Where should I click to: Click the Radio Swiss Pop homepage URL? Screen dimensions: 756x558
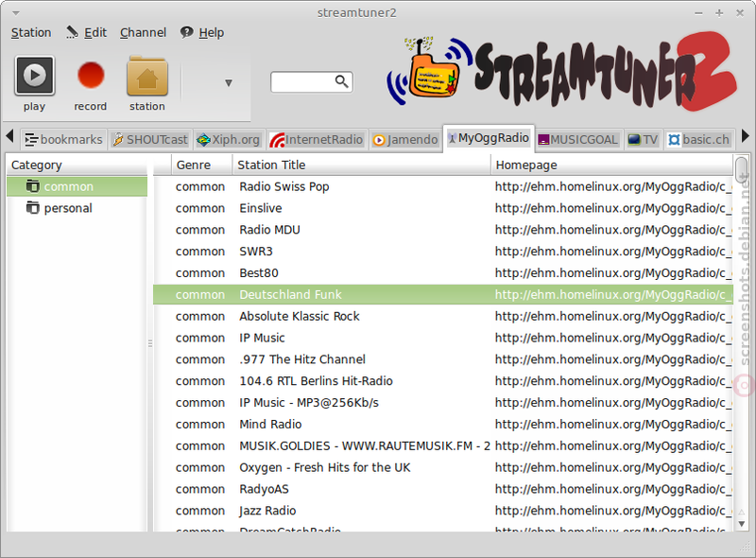(x=613, y=187)
